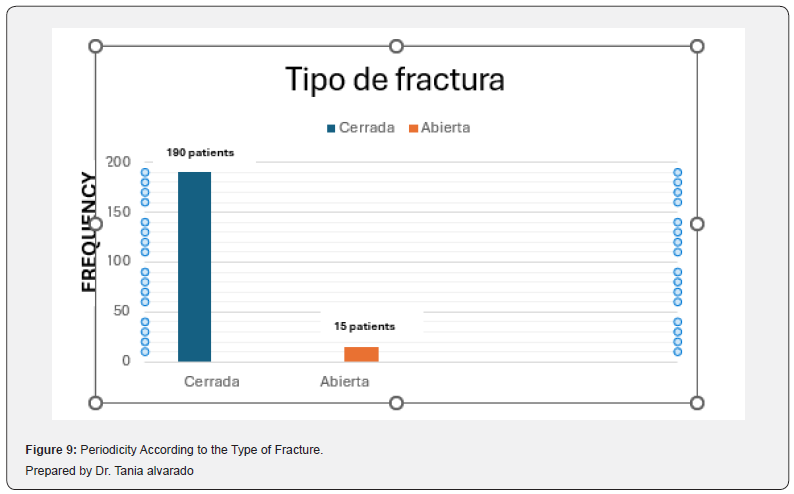This screenshot has width=794, height=494.
Task: Click the middle-right chart resize handle
Action: tap(697, 224)
